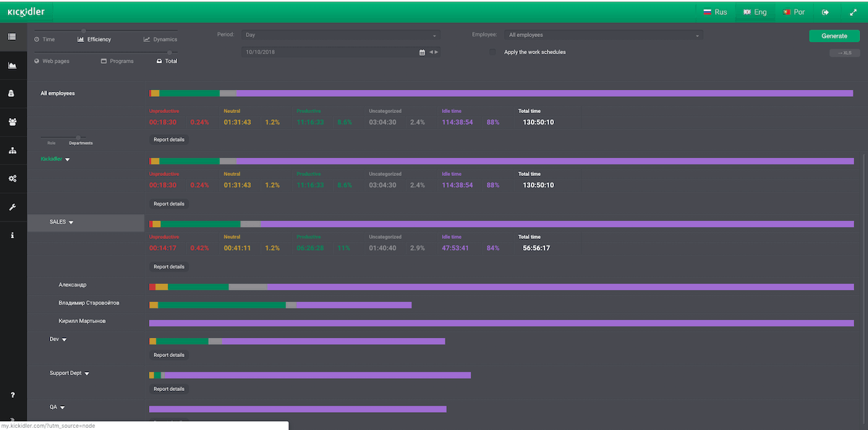The height and width of the screenshot is (430, 868).
Task: Open the Period dropdown showing Day
Action: (340, 34)
